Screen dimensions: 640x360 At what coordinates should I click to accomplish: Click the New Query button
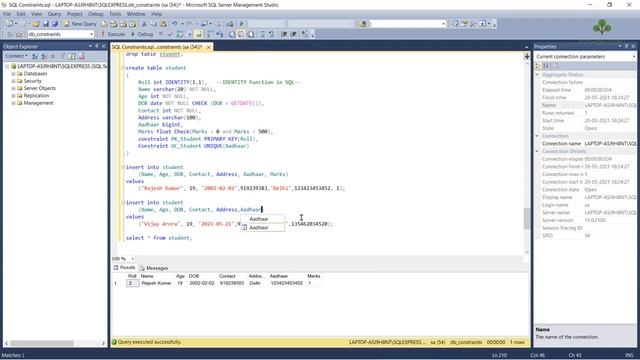80,24
